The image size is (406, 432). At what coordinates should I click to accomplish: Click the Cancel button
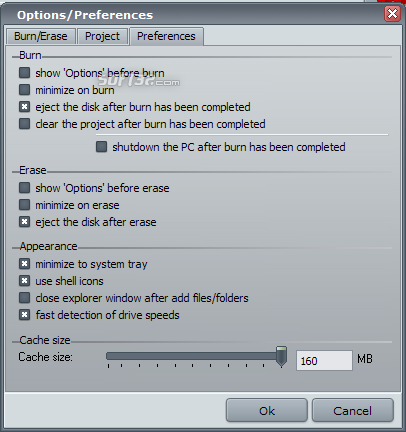(353, 411)
